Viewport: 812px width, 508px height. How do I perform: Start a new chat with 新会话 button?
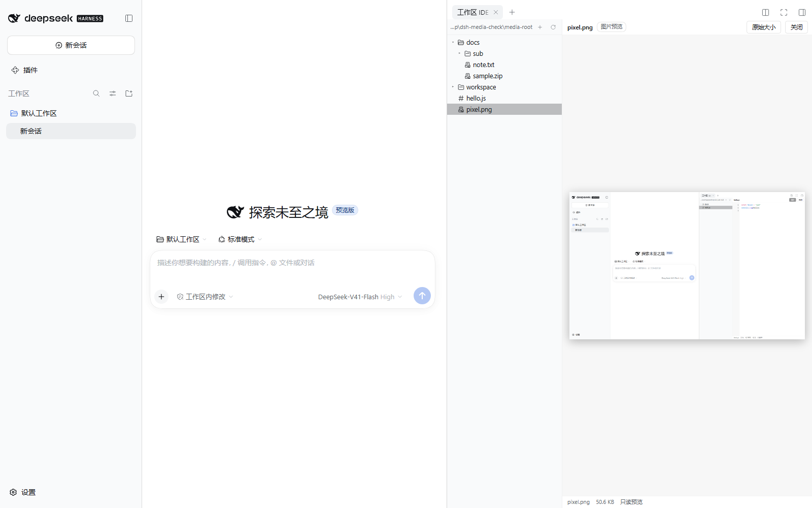point(71,45)
